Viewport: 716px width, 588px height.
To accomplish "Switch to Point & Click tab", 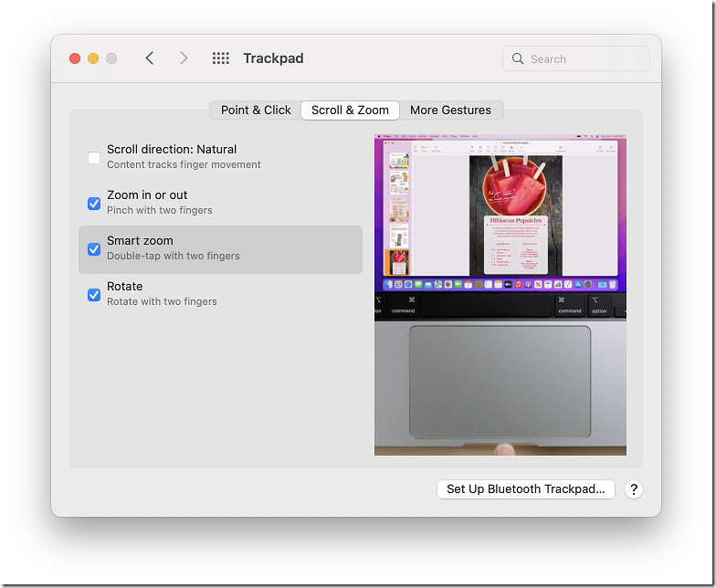I will (x=256, y=110).
